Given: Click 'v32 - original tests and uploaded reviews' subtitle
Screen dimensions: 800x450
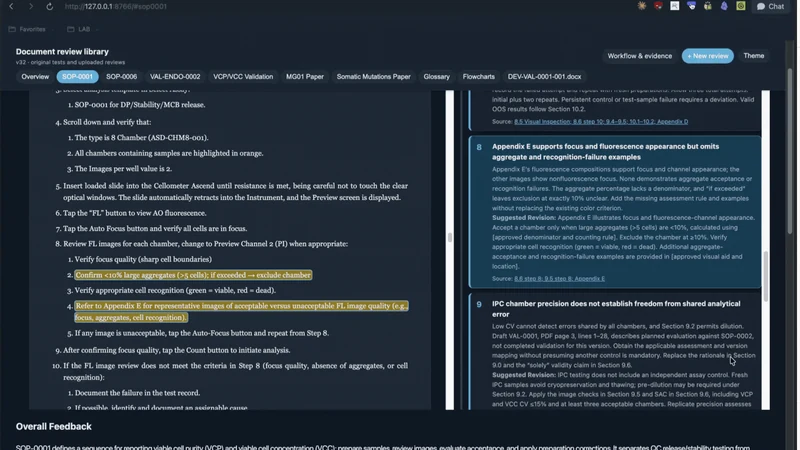Looking at the screenshot, I should pyautogui.click(x=70, y=62).
